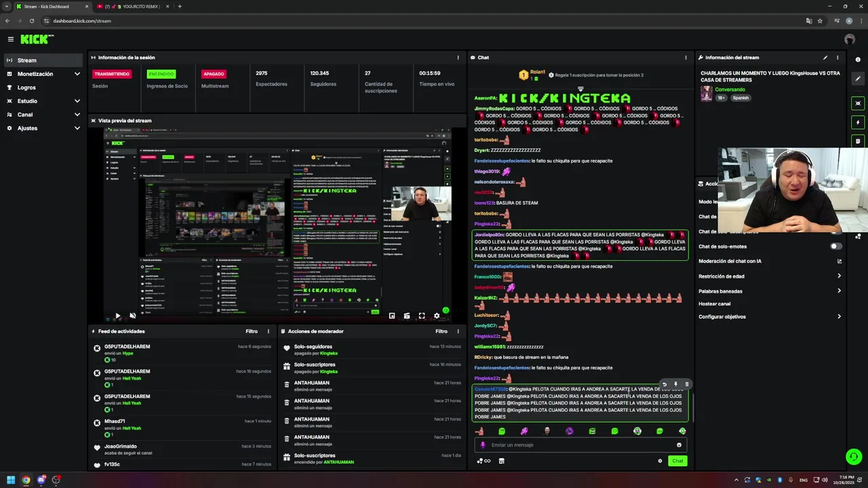Select Stream in the left sidebar
Image resolution: width=868 pixels, height=488 pixels.
tap(44, 60)
